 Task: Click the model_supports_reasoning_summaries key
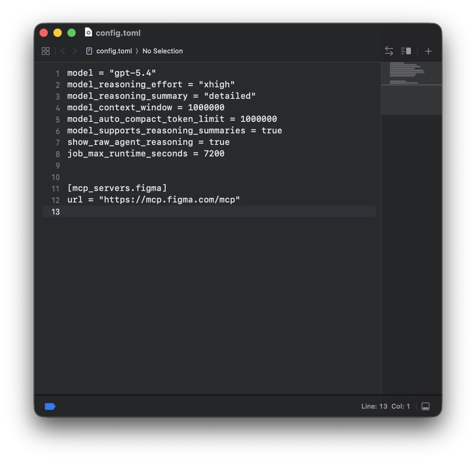point(156,130)
